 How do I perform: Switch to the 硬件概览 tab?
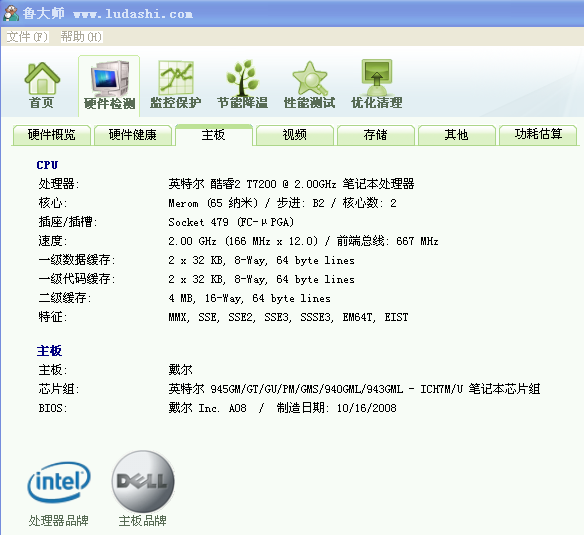[52, 135]
